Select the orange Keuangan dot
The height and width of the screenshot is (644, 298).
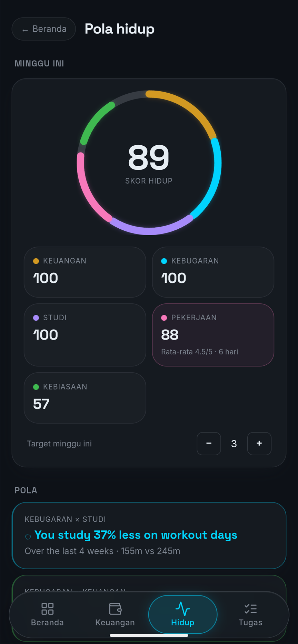pos(36,261)
